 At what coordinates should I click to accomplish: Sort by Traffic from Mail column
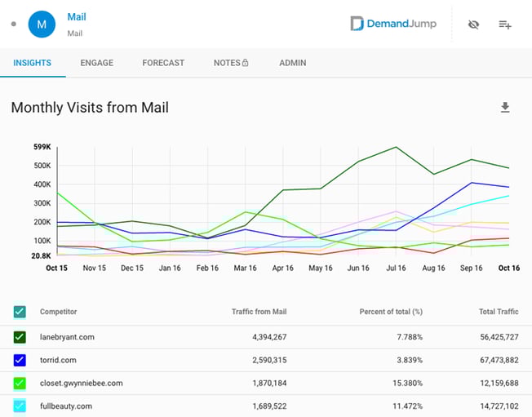[x=259, y=312]
